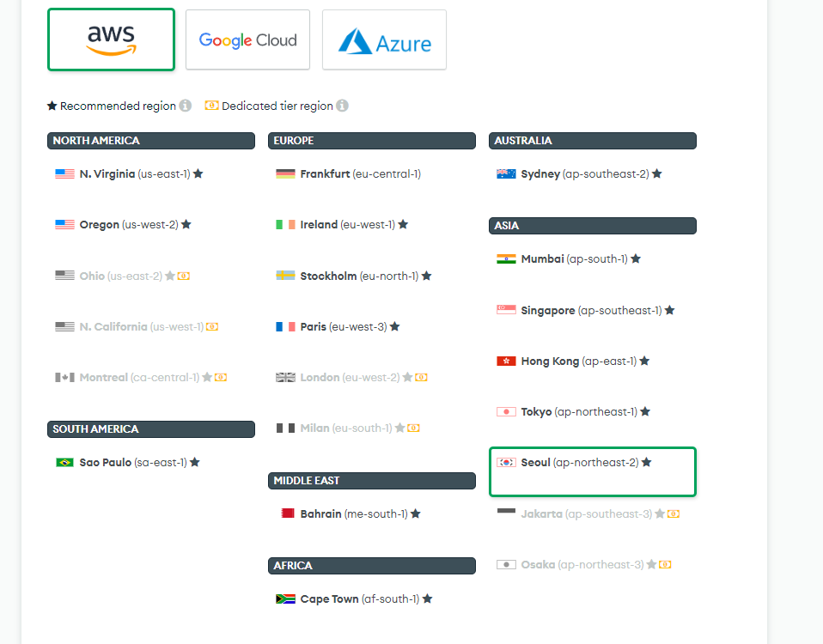This screenshot has height=644, width=823.
Task: Click the dedicated tier icon beside Jakarta
Action: [x=674, y=514]
